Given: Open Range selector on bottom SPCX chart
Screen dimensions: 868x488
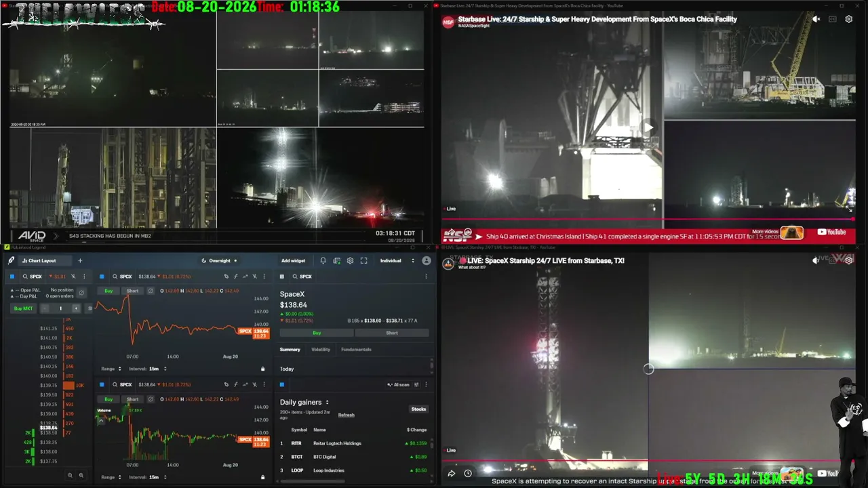Looking at the screenshot, I should point(111,477).
